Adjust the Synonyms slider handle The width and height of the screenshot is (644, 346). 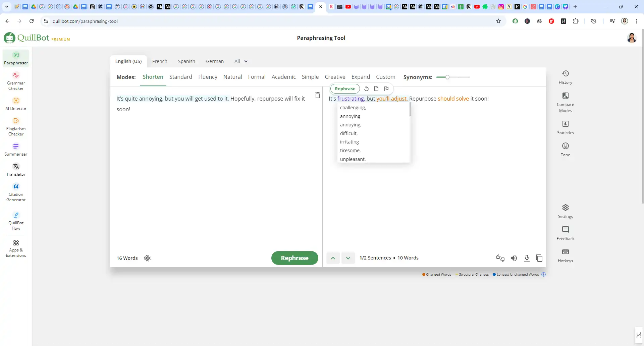click(447, 77)
